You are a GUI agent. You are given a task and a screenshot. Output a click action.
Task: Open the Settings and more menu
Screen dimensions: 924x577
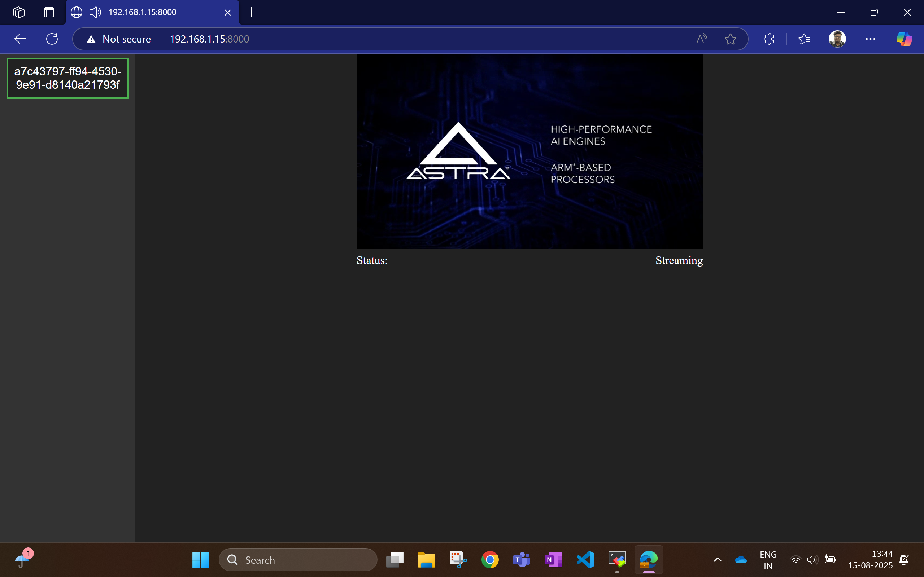point(871,39)
